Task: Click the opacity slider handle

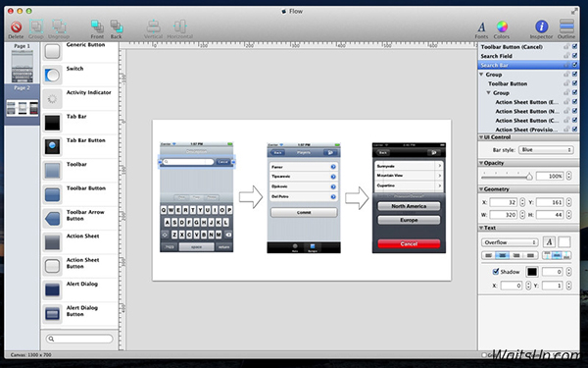Action: (529, 177)
